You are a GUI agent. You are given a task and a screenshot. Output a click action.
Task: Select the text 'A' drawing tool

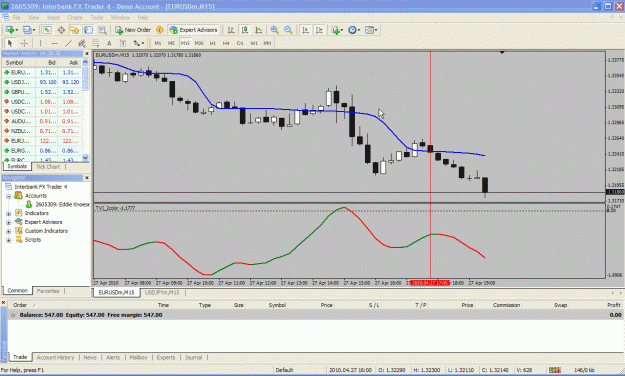[109, 43]
